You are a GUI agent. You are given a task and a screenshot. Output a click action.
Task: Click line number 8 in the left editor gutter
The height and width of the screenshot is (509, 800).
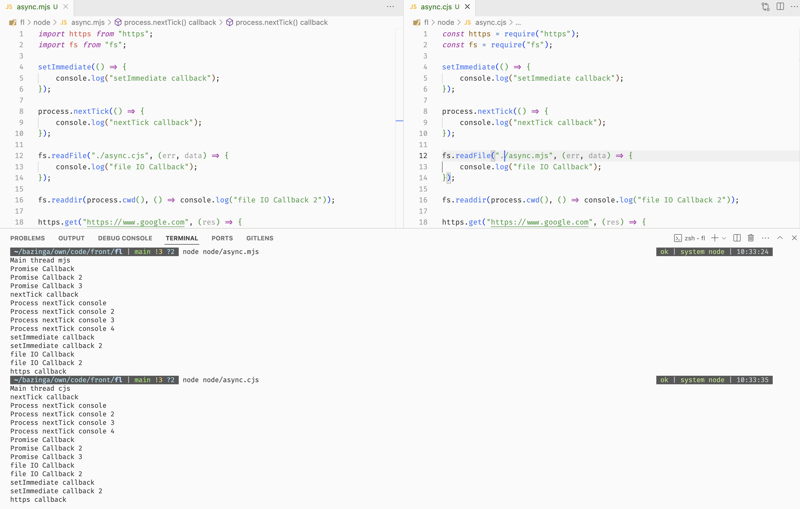tap(21, 111)
